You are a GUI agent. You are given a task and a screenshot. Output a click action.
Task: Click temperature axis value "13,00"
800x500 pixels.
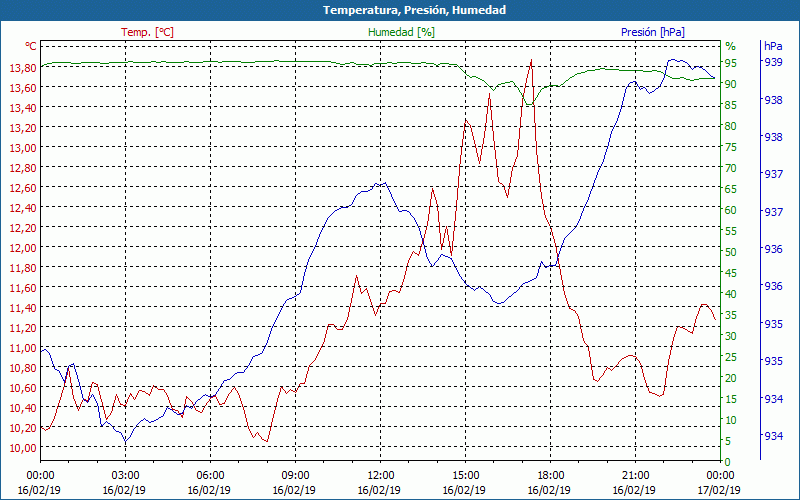coord(22,148)
